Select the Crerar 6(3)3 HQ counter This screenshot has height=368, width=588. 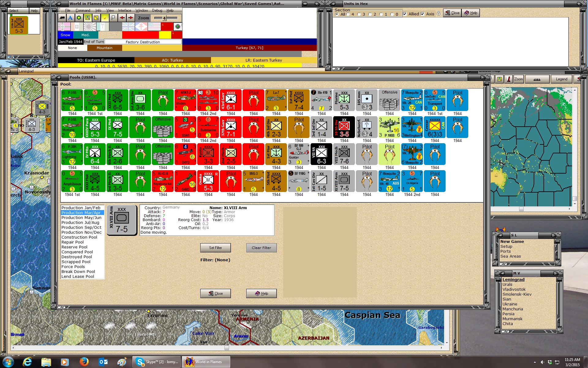pyautogui.click(x=435, y=127)
